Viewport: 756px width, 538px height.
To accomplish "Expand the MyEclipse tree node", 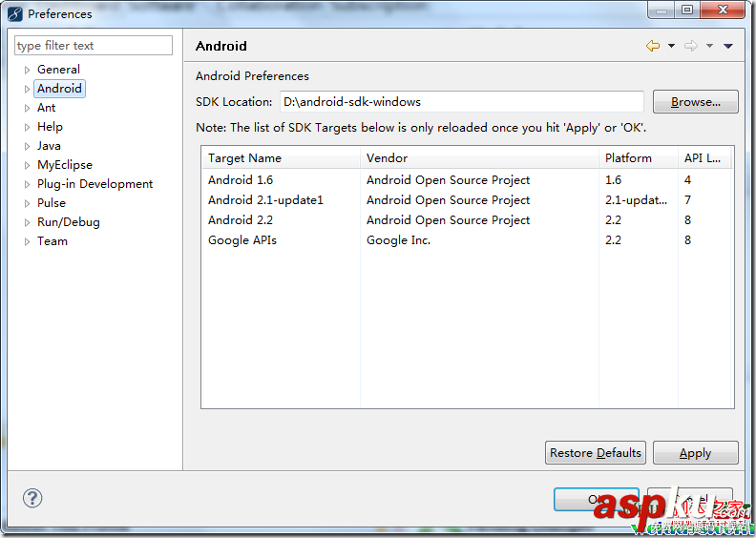I will click(x=27, y=165).
